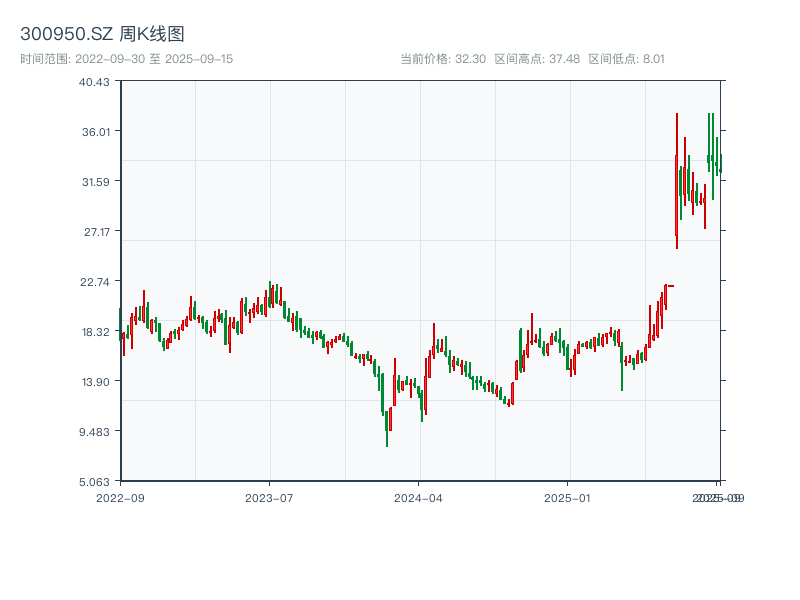Click the 2024-04 x-axis date label
This screenshot has width=800, height=600.
(x=419, y=497)
